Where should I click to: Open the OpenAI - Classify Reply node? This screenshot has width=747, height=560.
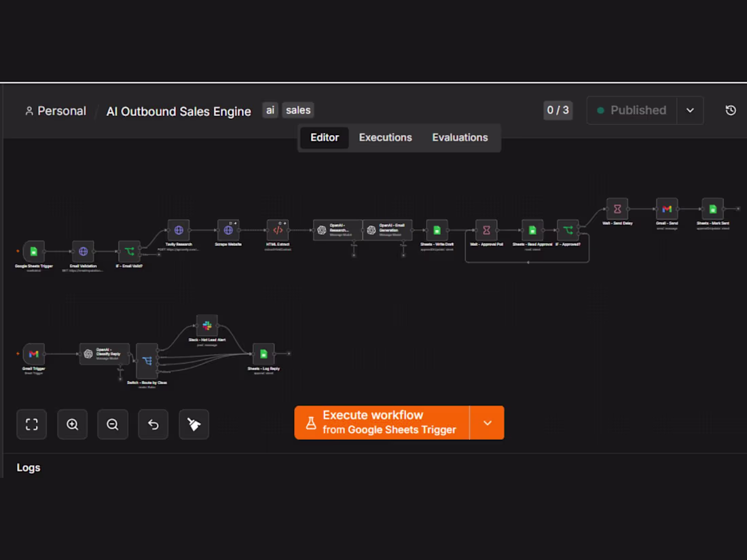[105, 354]
